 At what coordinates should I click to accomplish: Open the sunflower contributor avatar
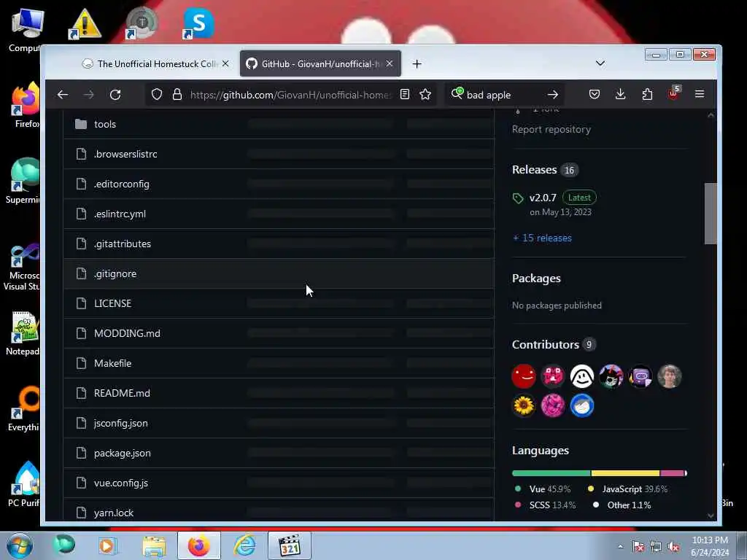pos(524,405)
